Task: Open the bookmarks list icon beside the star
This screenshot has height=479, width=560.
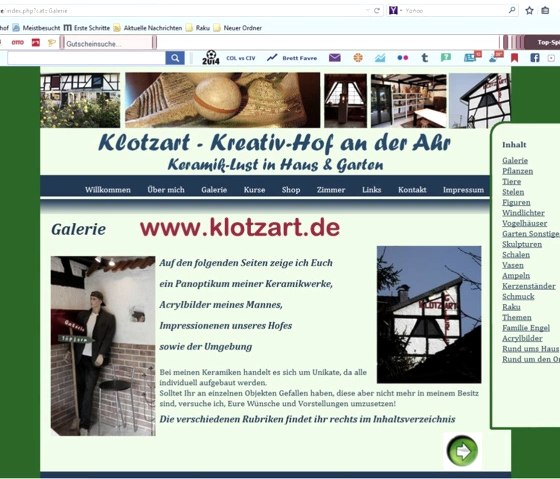Action: click(x=545, y=11)
